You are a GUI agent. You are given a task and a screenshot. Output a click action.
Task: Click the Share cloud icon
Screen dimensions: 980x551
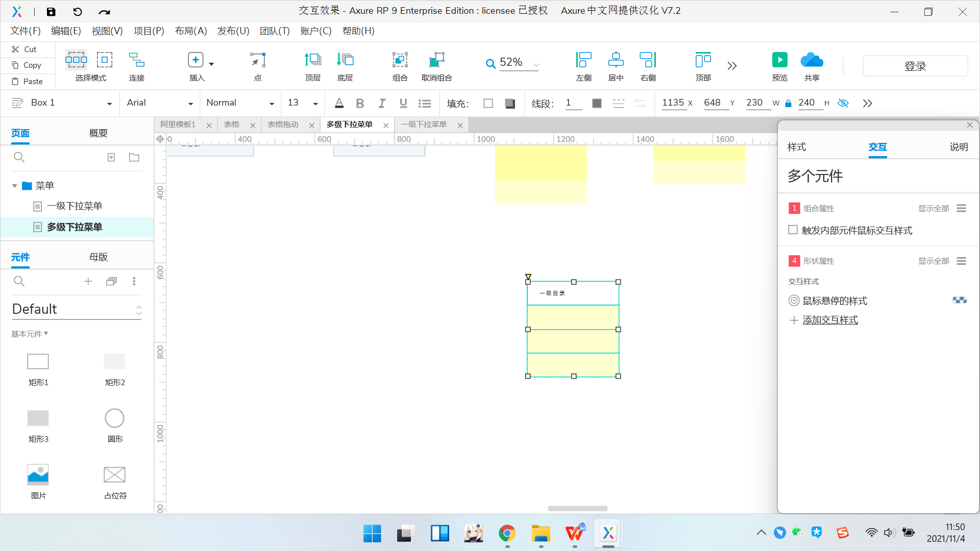pos(812,60)
